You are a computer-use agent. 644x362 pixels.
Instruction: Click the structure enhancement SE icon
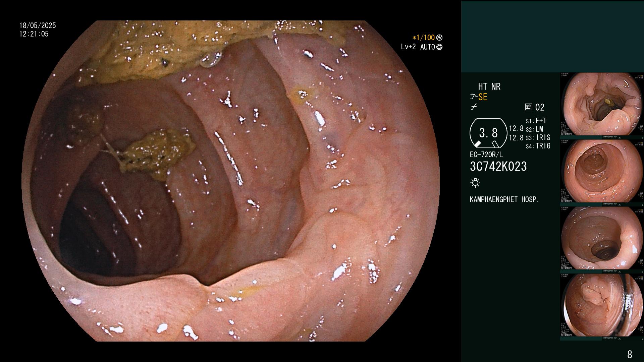[474, 97]
